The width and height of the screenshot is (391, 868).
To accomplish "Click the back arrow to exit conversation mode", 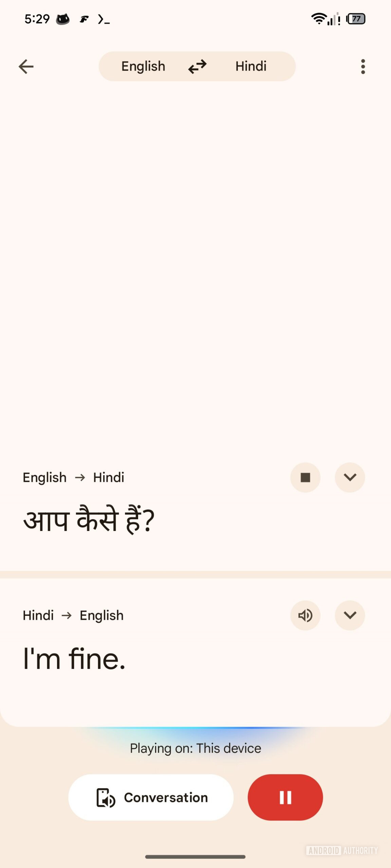I will (x=26, y=66).
